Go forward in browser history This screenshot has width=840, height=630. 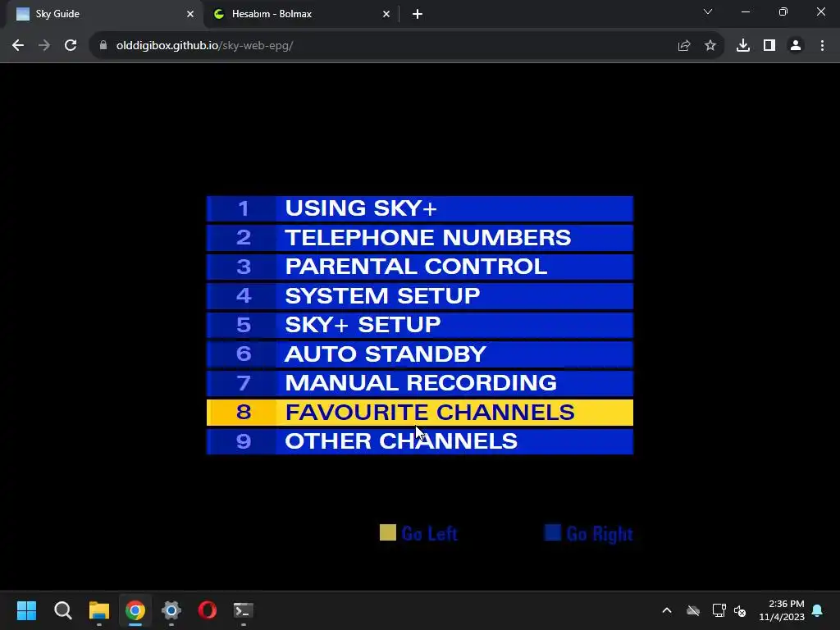pos(44,46)
